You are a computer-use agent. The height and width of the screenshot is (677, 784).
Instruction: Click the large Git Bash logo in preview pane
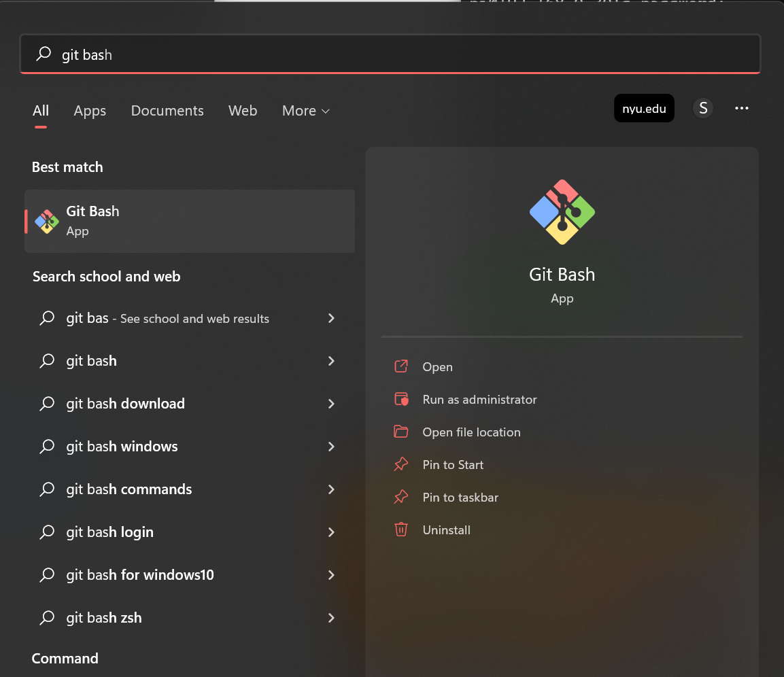click(x=562, y=212)
